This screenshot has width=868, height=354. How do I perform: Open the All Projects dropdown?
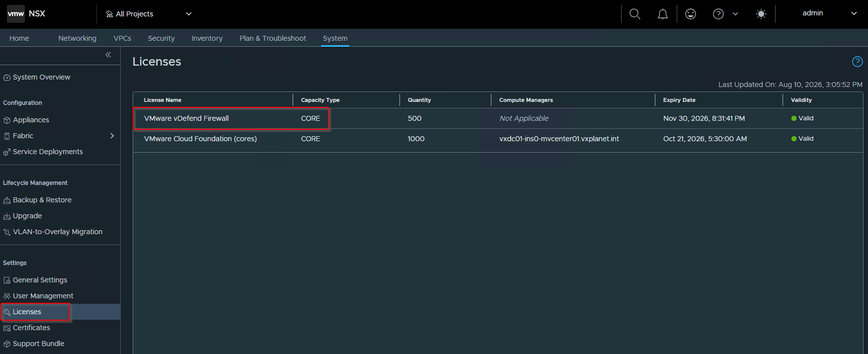tap(149, 14)
